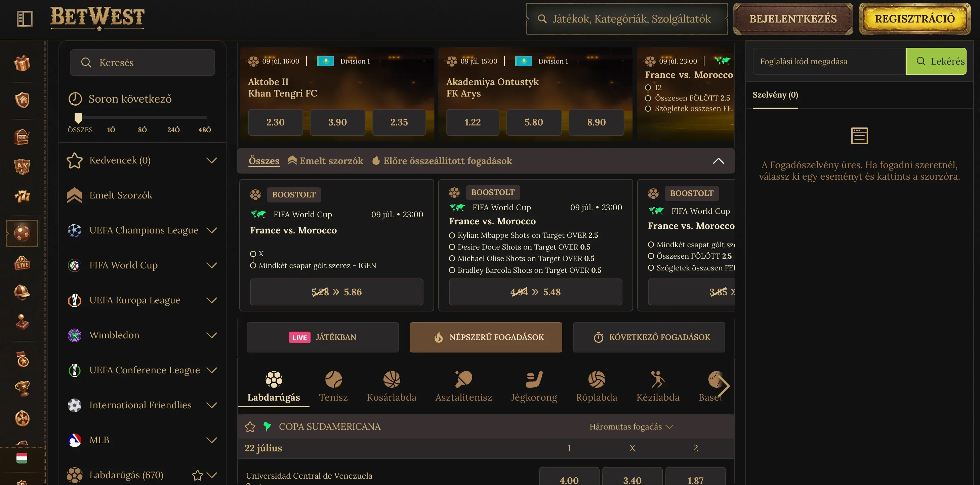Screen dimensions: 980x485
Task: Favorite Labdarúgás (670) with star icon
Action: [197, 475]
